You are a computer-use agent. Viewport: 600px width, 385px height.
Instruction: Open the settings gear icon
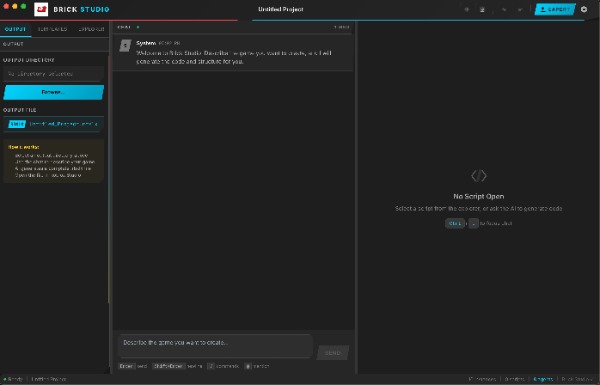pyautogui.click(x=584, y=9)
